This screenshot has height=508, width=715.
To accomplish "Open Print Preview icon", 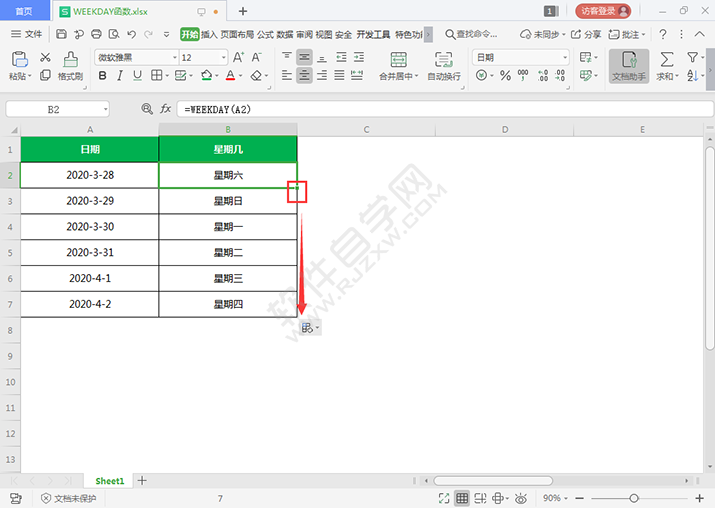I will [x=114, y=34].
